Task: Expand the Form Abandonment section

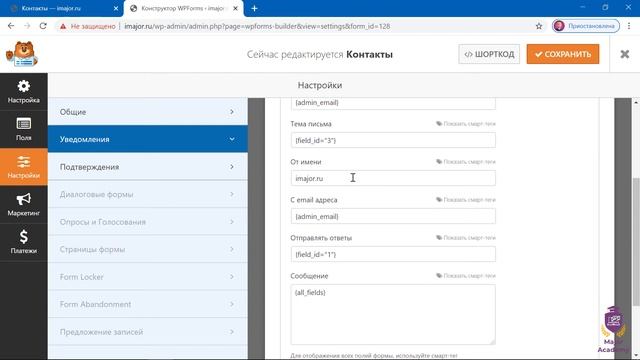Action: [x=148, y=304]
